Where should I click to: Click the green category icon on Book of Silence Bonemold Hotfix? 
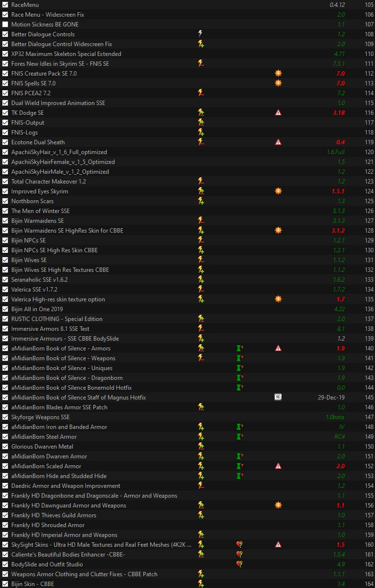240,387
